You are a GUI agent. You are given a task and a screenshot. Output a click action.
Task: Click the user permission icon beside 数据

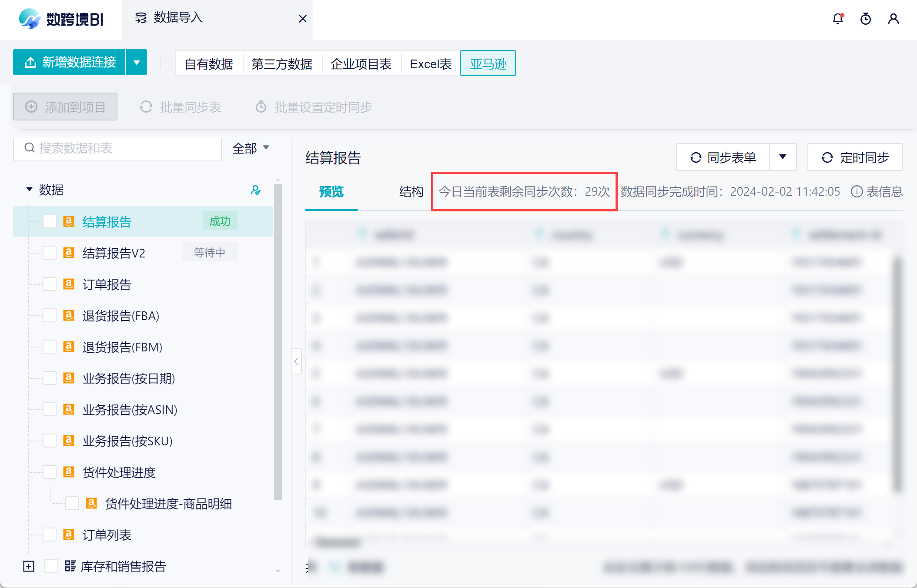256,190
